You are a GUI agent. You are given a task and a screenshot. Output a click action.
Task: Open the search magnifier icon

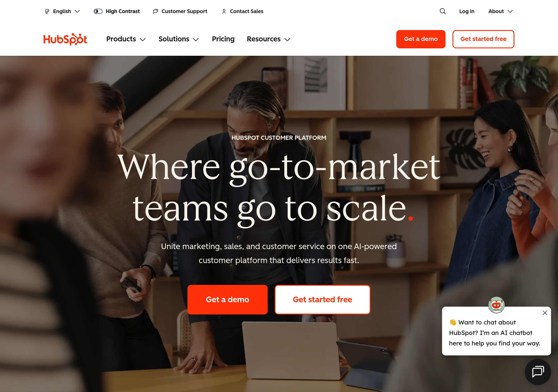click(x=442, y=11)
